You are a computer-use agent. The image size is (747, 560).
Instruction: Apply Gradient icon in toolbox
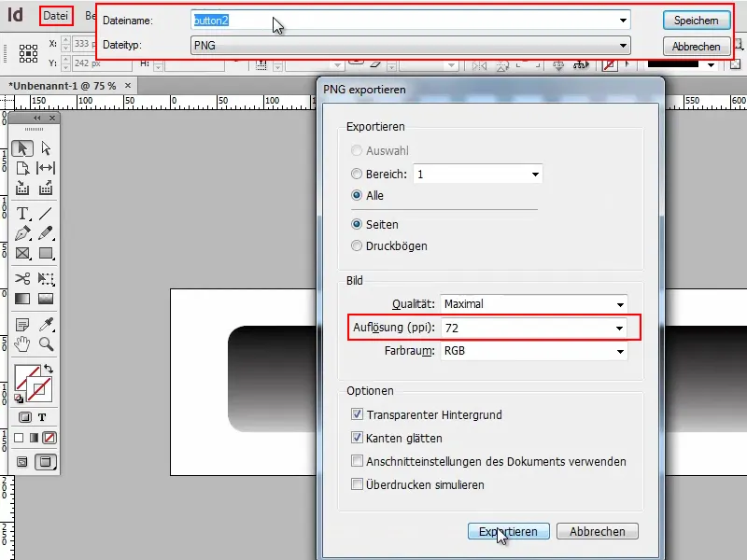point(34,438)
